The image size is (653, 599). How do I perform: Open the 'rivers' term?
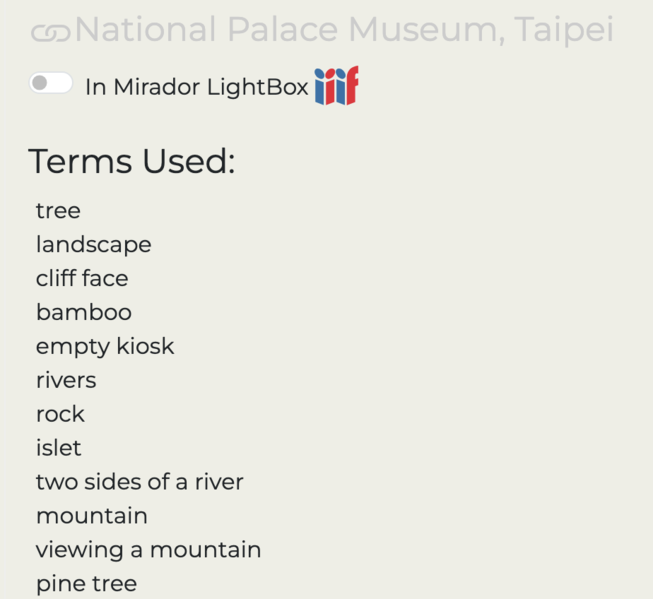66,380
